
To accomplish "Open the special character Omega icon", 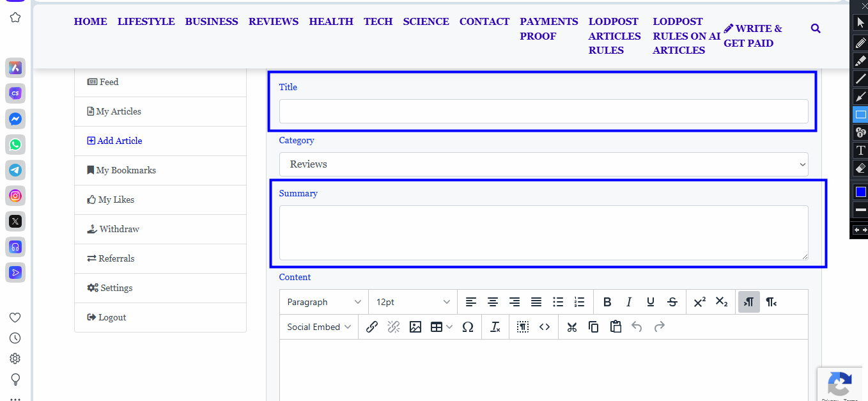I will coord(468,327).
